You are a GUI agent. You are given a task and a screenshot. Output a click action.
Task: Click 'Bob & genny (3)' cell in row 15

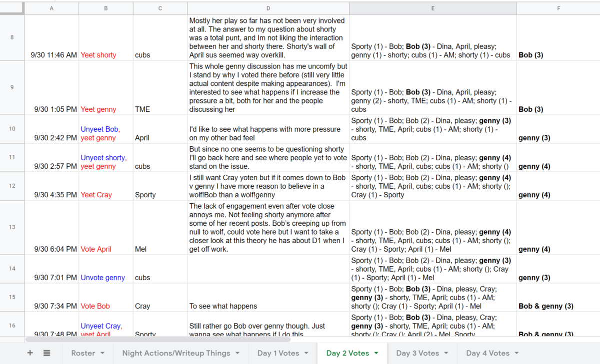point(558,298)
